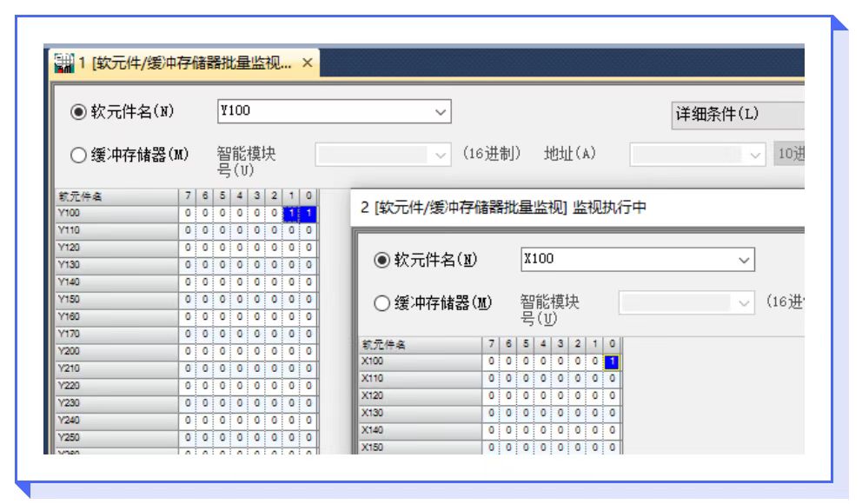This screenshot has width=862, height=504.
Task: Select the Y120 row label
Action: 116,248
